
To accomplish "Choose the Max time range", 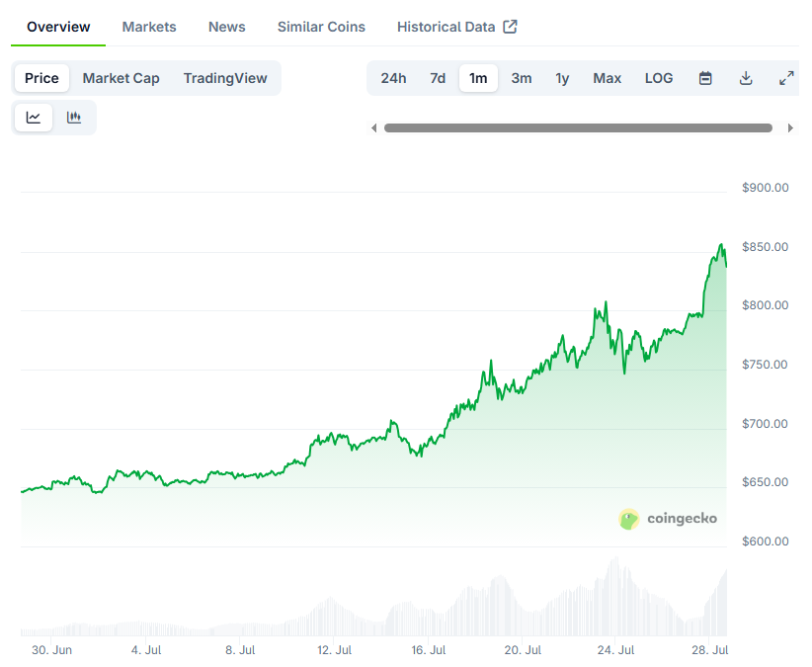I will tap(607, 78).
